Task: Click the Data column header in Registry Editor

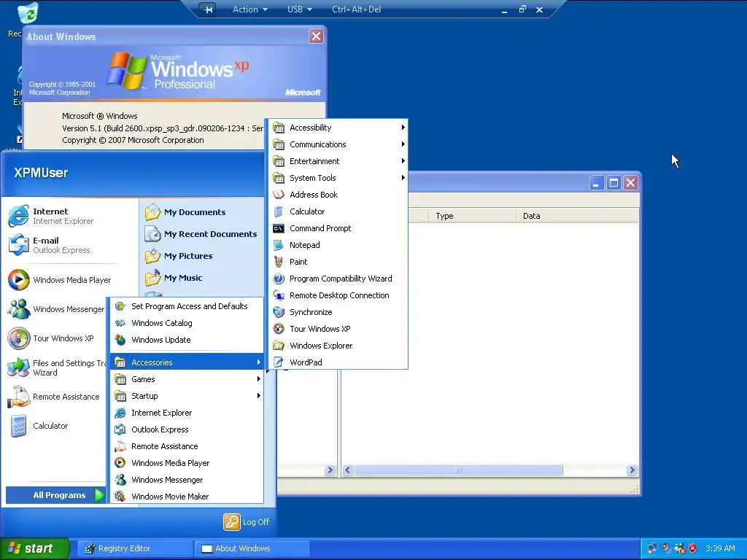Action: point(577,216)
